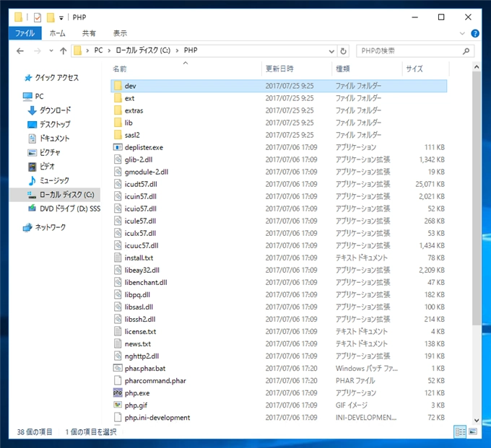Expand the chevron after PC in breadcrumb

click(109, 50)
